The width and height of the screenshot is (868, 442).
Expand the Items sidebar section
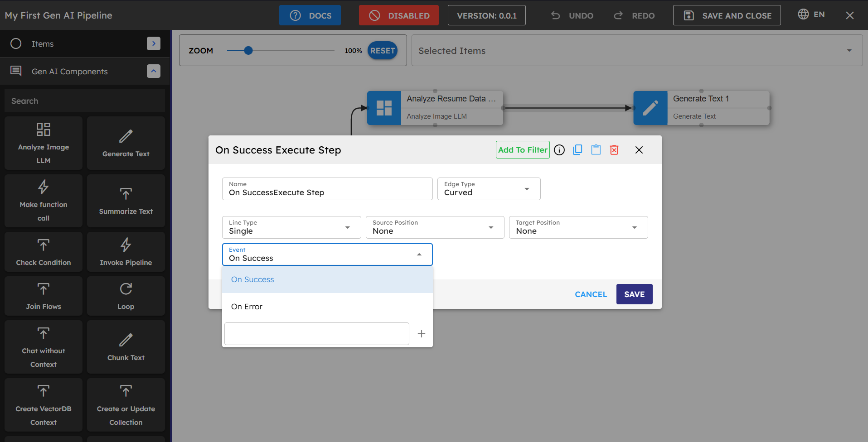154,43
